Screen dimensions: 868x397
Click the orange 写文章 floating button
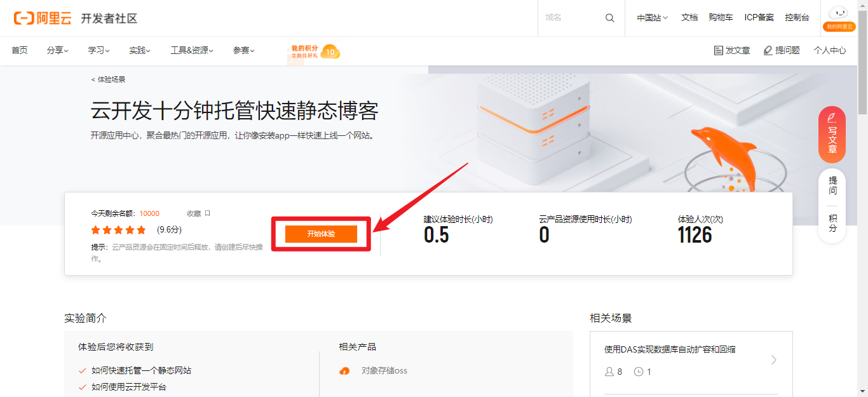tap(832, 135)
